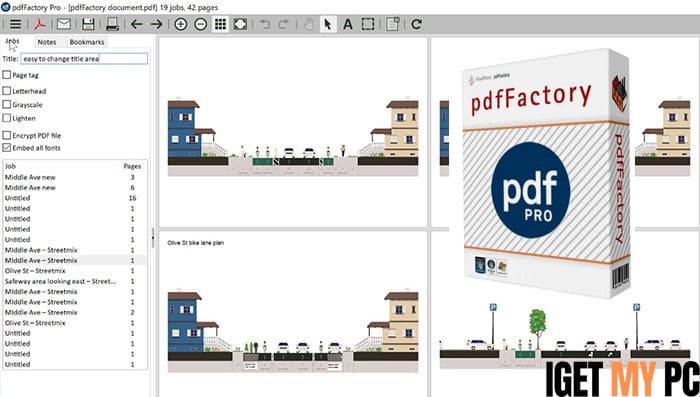
Task: Select the 'Safeway area looking east' job
Action: 75,281
